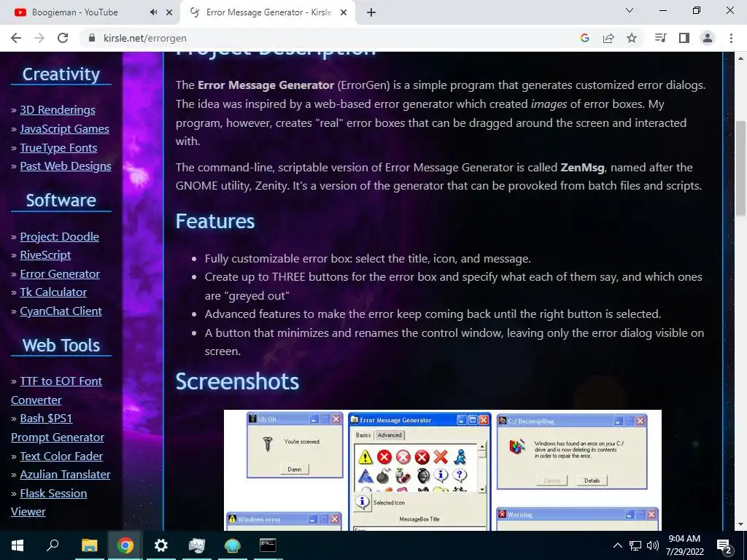The width and height of the screenshot is (747, 560).
Task: Open the CyanChat Client link
Action: (61, 311)
